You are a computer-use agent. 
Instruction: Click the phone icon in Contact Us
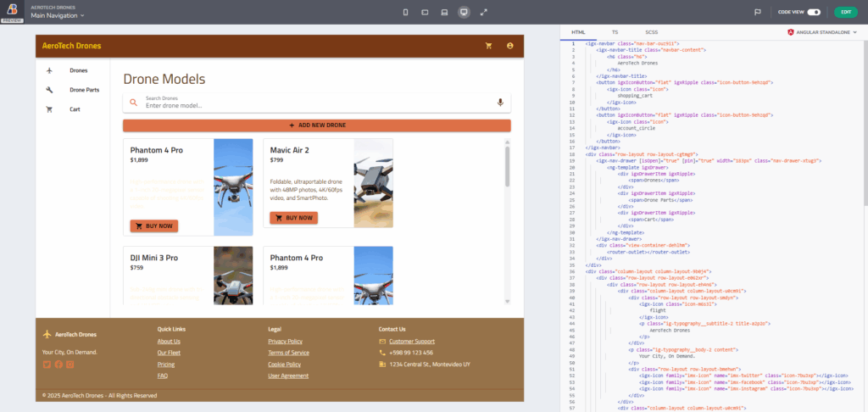coord(382,353)
